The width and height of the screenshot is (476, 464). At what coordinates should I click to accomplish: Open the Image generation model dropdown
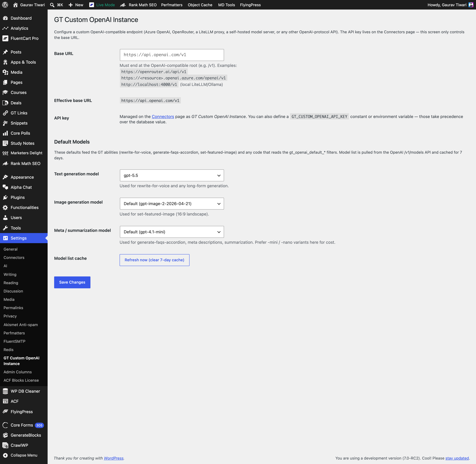[172, 204]
